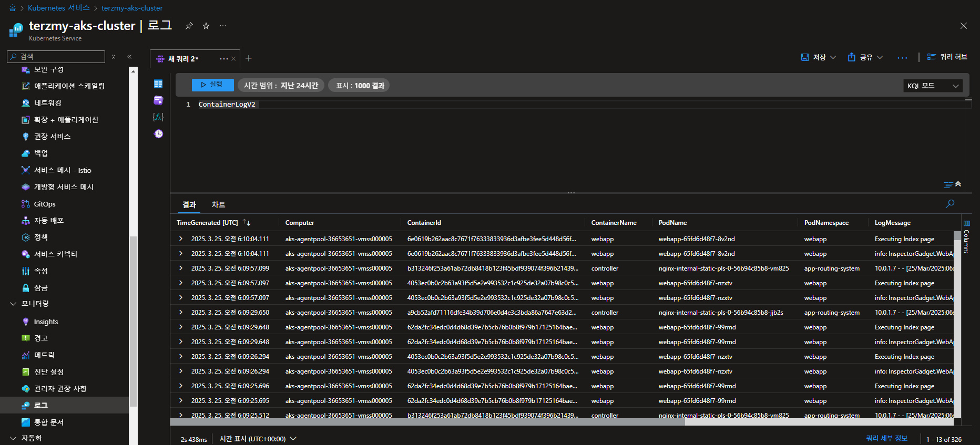Screen dimensions: 980x445
Task: Collapse the left navigation with double-chevron icon
Action: 129,57
